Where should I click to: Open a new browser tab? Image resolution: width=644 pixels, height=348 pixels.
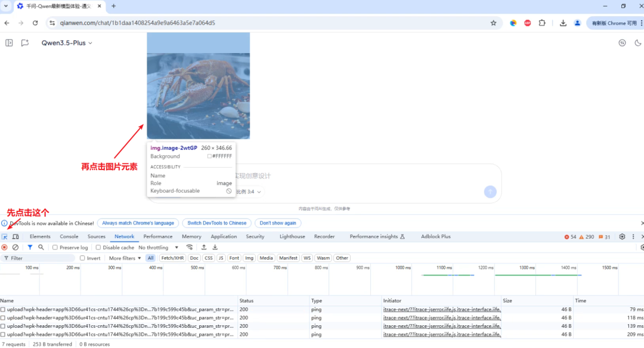(x=114, y=6)
